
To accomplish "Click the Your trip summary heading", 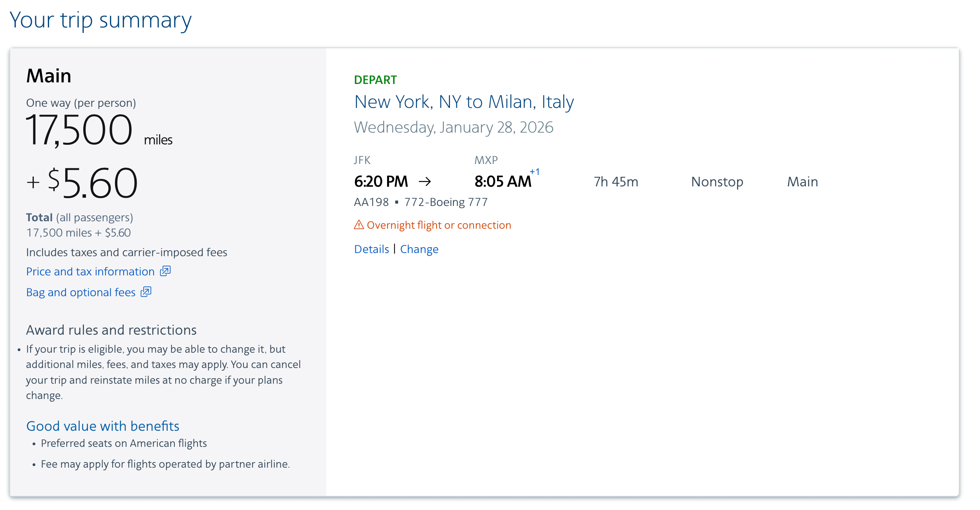I will point(101,20).
